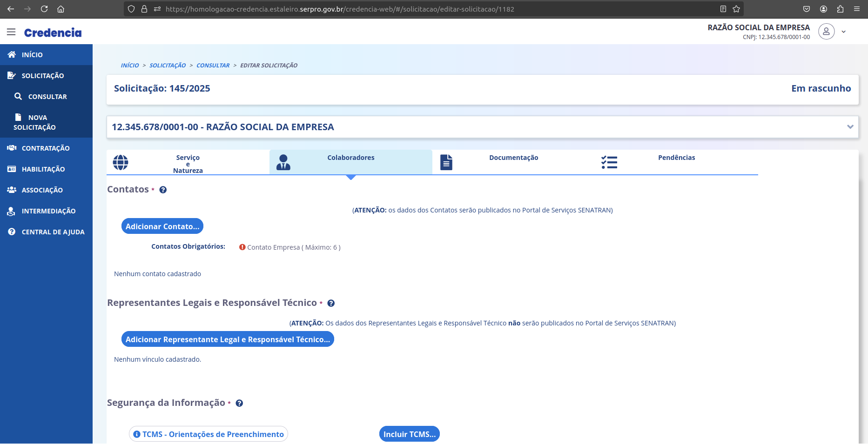Open the user profile avatar icon
This screenshot has height=444, width=868.
click(x=826, y=32)
